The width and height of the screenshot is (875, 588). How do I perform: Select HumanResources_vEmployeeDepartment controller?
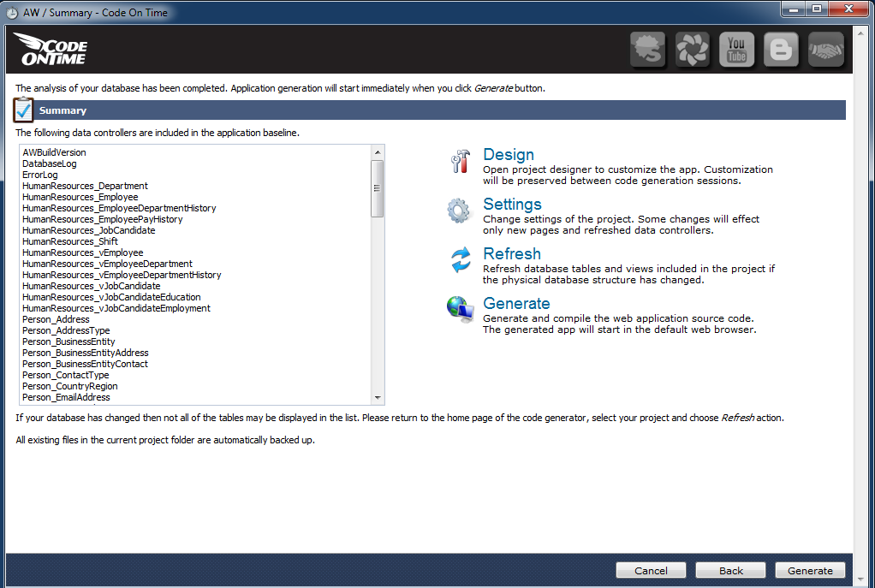click(108, 264)
